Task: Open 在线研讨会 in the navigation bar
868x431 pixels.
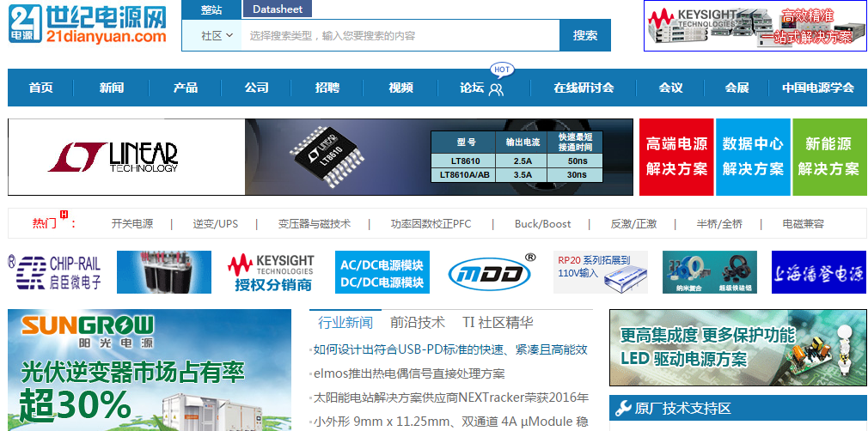Action: coord(584,88)
